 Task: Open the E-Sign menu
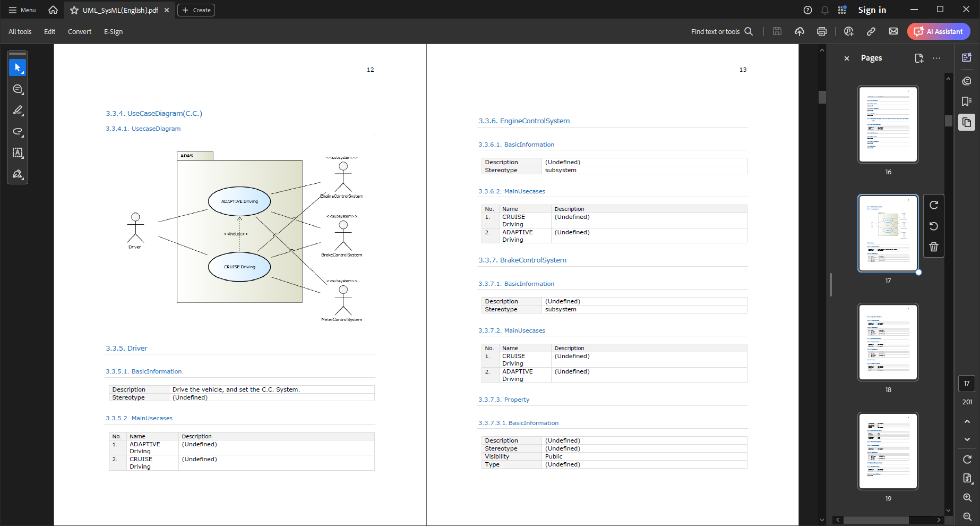(x=113, y=31)
